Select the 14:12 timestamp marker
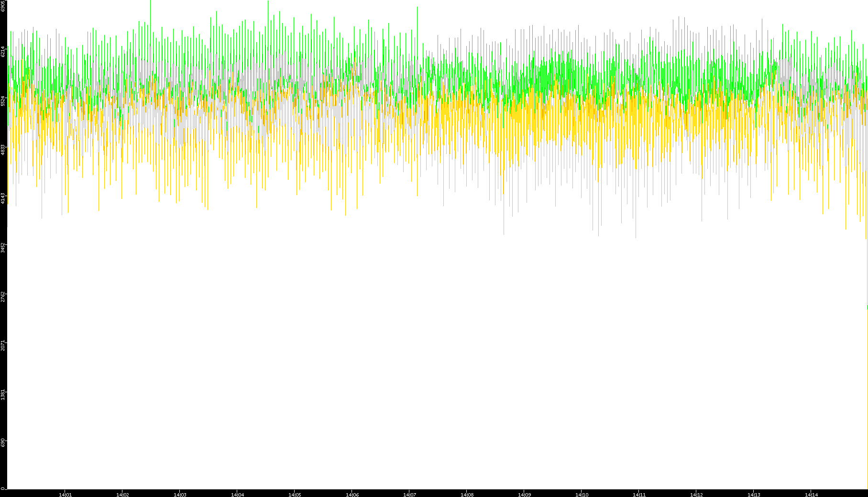This screenshot has width=868, height=497. [696, 495]
